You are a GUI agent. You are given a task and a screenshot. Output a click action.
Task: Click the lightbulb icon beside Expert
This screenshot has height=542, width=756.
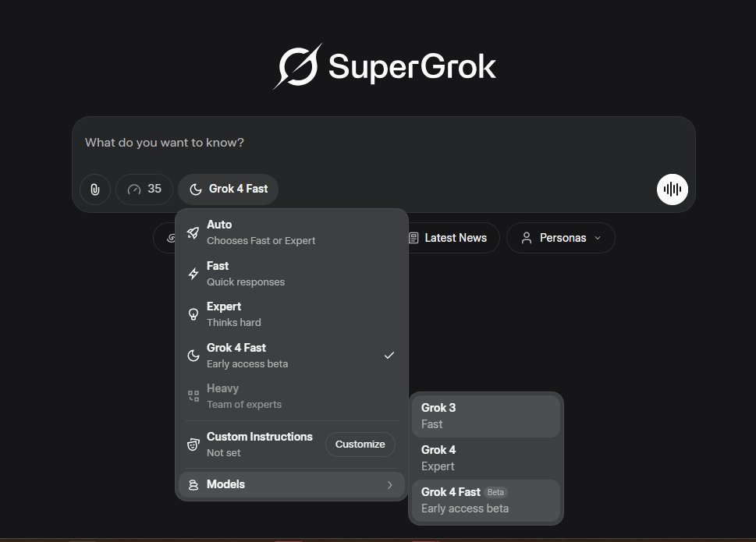[193, 314]
